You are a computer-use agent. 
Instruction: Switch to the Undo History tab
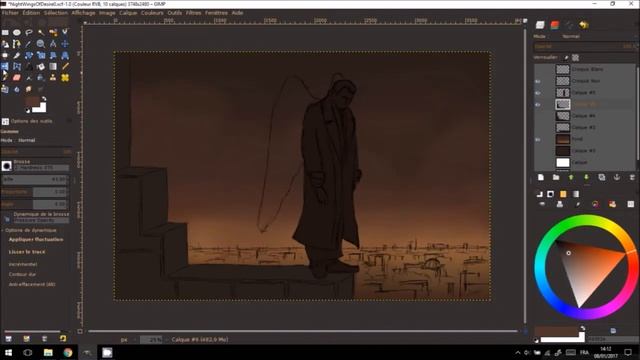coord(584,25)
